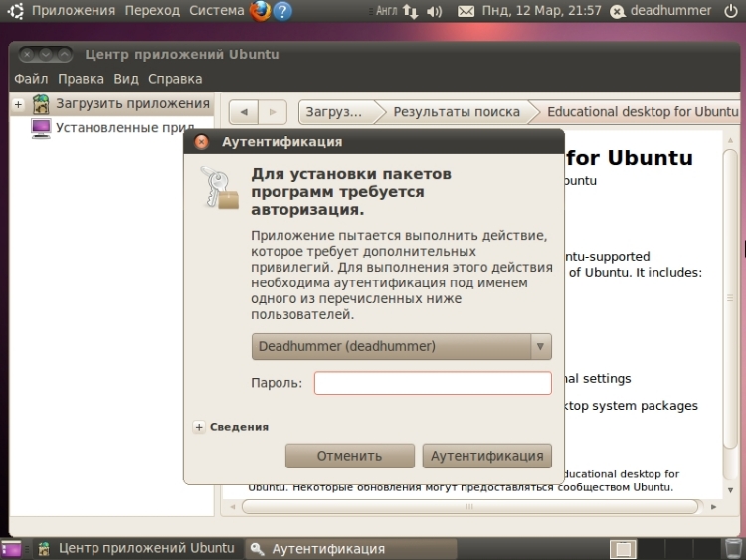746x560 pixels.
Task: Click the Отменить button
Action: click(x=349, y=456)
